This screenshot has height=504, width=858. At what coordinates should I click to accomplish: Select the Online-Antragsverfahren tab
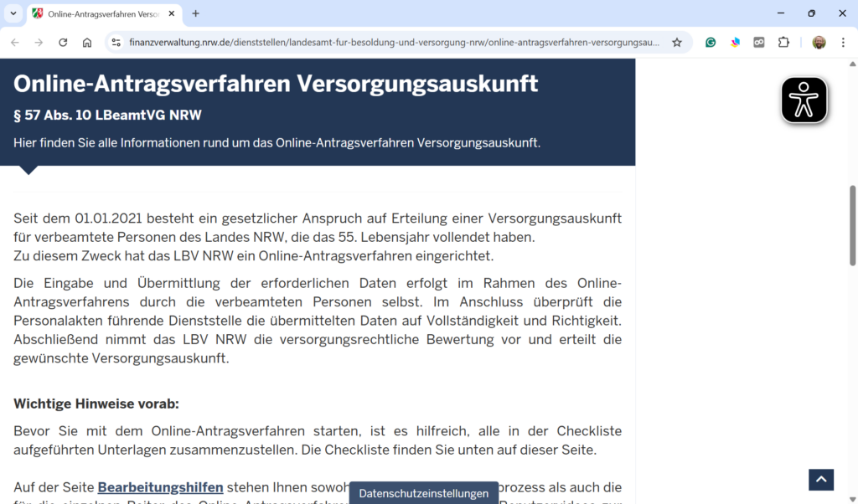pyautogui.click(x=101, y=14)
